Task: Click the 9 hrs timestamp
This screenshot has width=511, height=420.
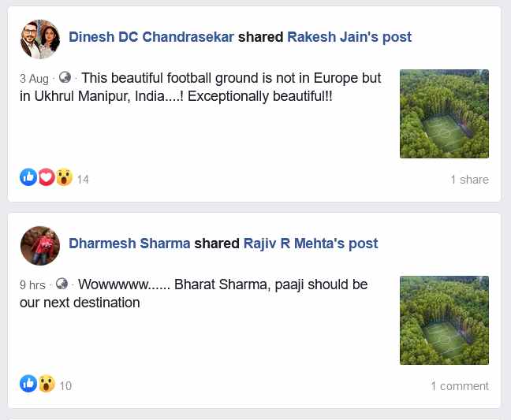Action: tap(32, 285)
